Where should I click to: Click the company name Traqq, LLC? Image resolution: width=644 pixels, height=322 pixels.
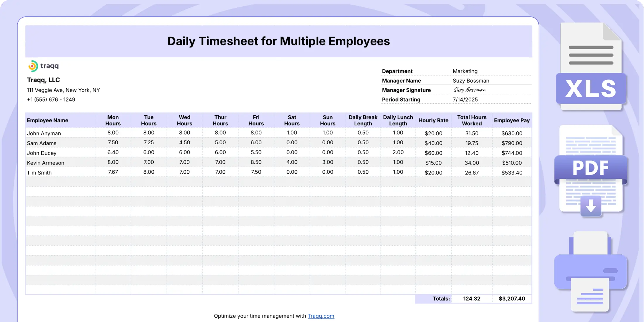pyautogui.click(x=43, y=80)
